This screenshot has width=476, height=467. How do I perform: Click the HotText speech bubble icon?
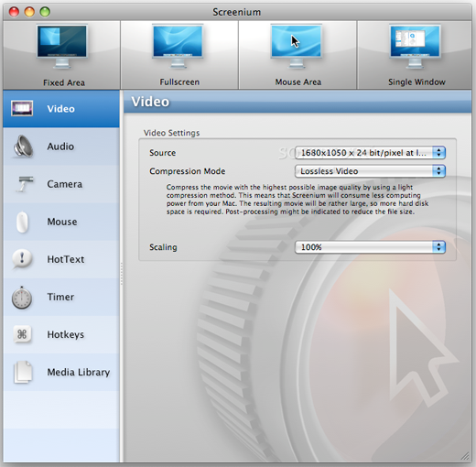click(22, 259)
